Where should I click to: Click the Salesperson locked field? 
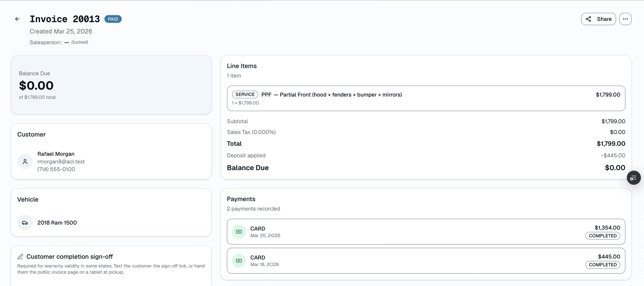point(59,42)
